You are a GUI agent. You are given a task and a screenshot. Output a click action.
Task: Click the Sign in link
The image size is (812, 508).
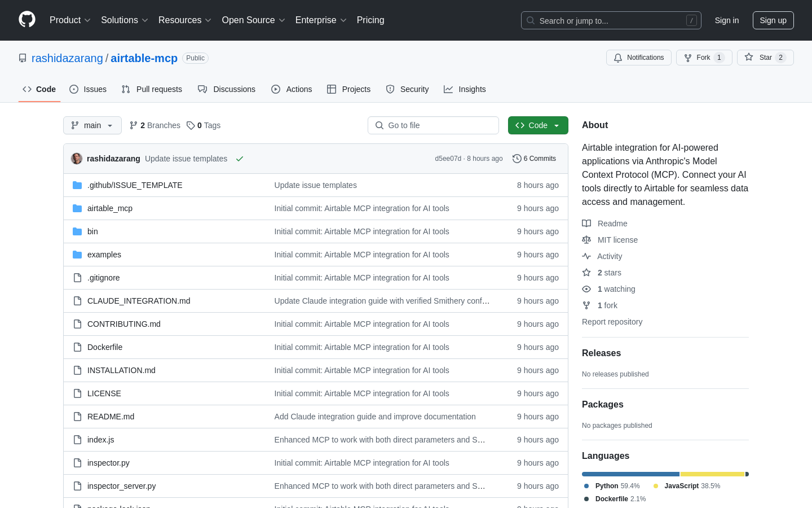[x=727, y=20]
